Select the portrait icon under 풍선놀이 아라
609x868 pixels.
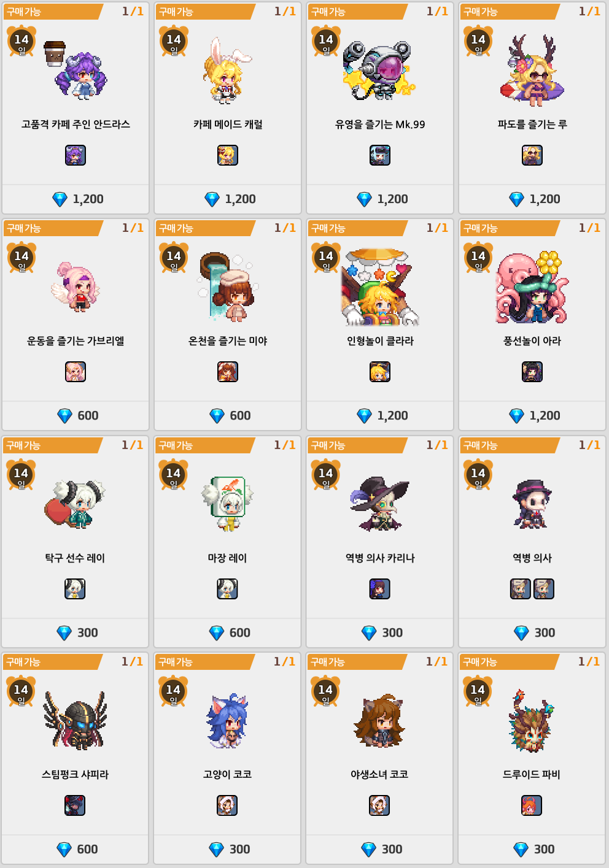coord(532,372)
